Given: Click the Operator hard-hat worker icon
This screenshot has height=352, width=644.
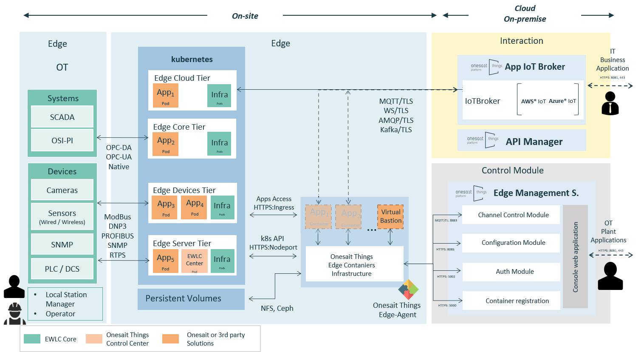Looking at the screenshot, I should tap(15, 313).
